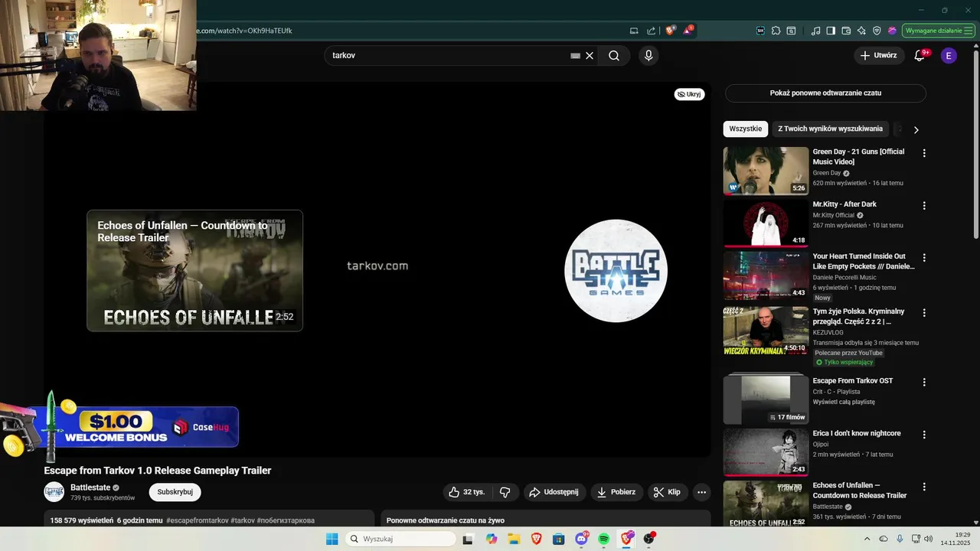This screenshot has height=551, width=980.
Task: Open Microsoft Store from the taskbar
Action: coord(559,539)
